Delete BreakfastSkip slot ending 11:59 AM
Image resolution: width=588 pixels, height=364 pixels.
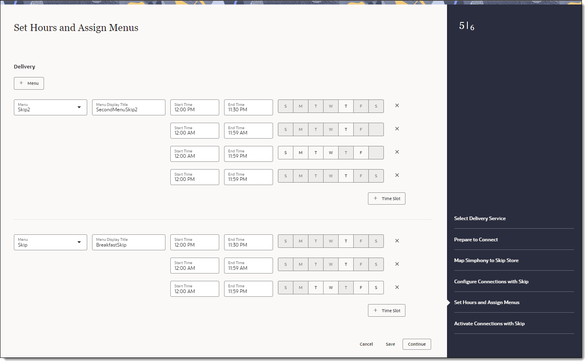click(x=397, y=264)
